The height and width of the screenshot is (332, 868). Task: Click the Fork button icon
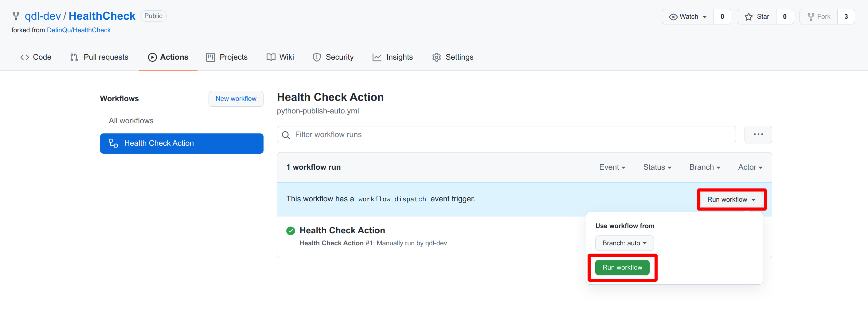pos(811,17)
